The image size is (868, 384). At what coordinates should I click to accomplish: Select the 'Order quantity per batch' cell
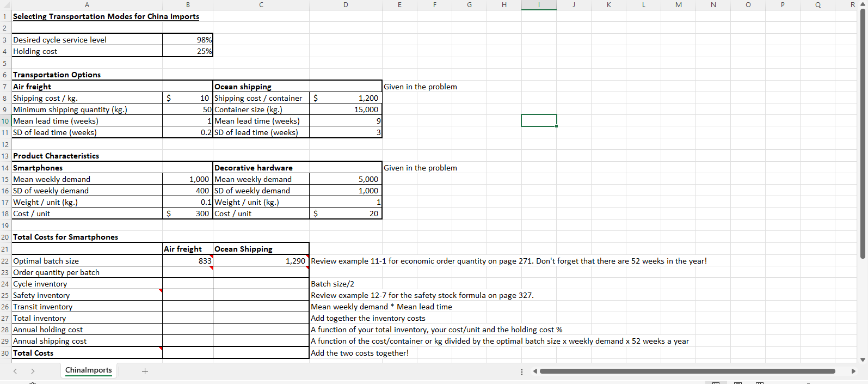[87, 272]
